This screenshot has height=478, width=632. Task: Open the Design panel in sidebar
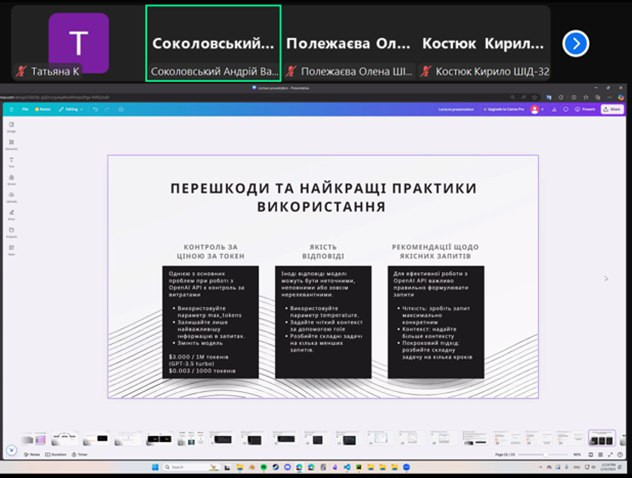point(11,127)
